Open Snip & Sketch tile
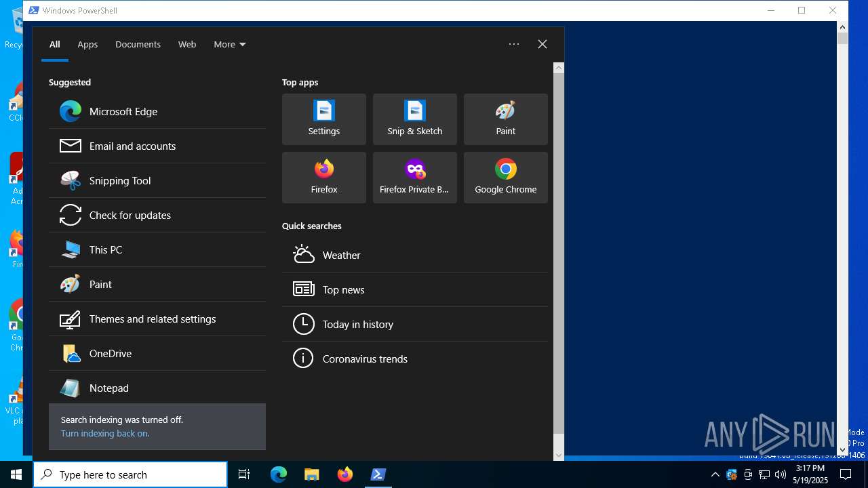868x488 pixels. pyautogui.click(x=415, y=119)
